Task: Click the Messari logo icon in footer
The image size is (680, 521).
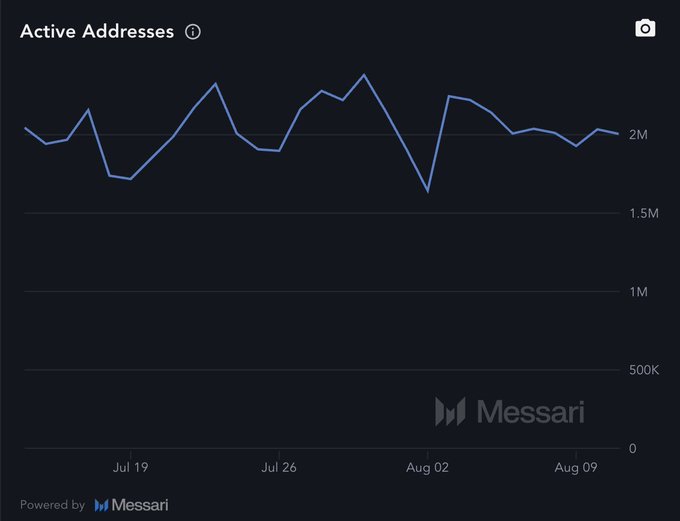Action: pyautogui.click(x=101, y=505)
